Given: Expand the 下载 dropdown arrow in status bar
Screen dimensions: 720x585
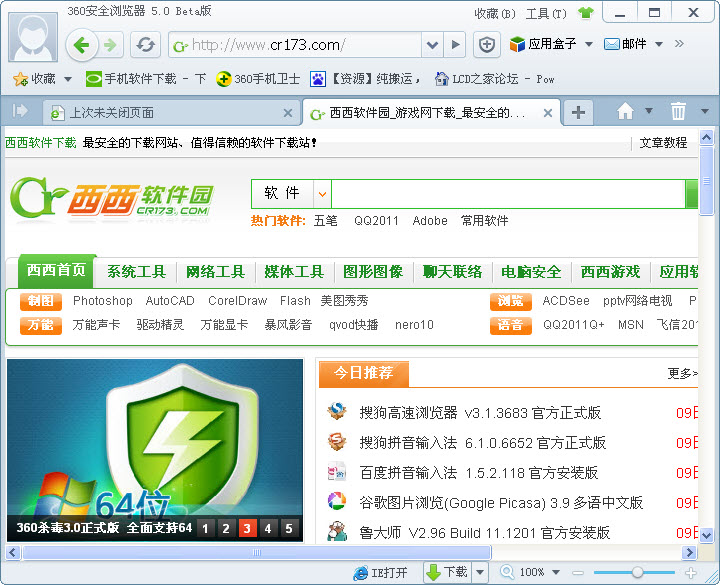Looking at the screenshot, I should (480, 572).
